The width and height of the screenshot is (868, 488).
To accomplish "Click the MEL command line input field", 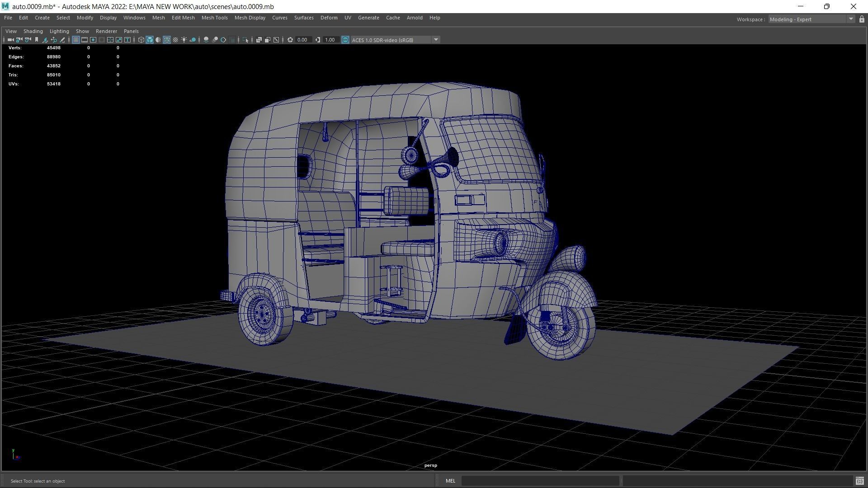I will [x=540, y=481].
